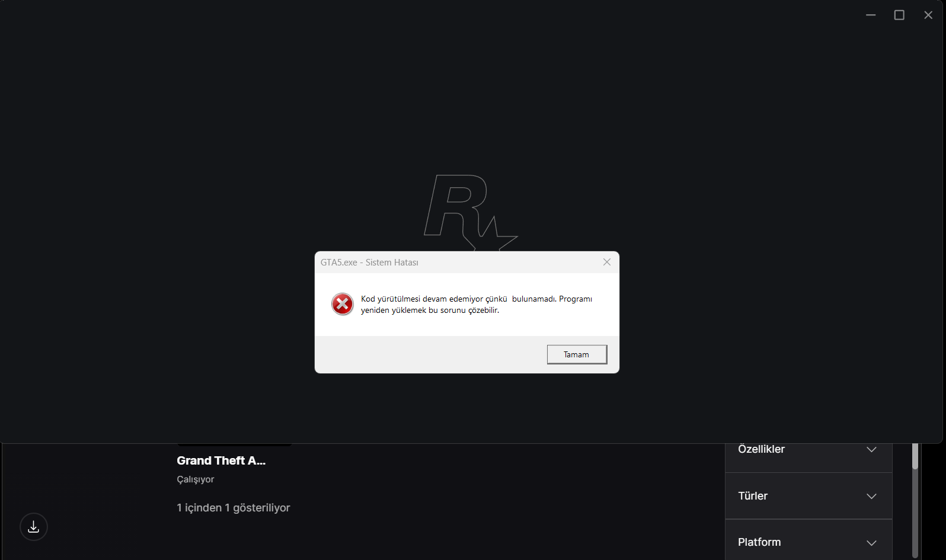Open the downloads icon at bottom left

(x=34, y=527)
